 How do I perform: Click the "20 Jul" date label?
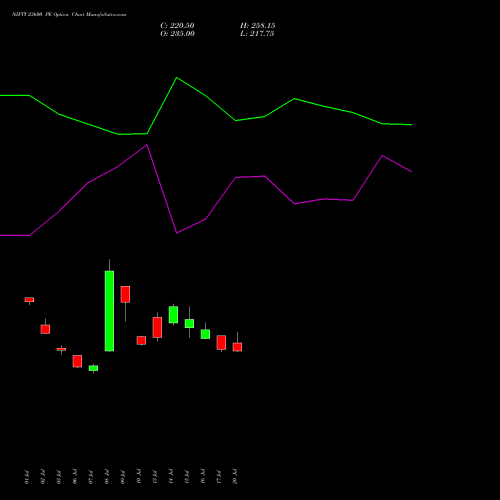tap(235, 477)
